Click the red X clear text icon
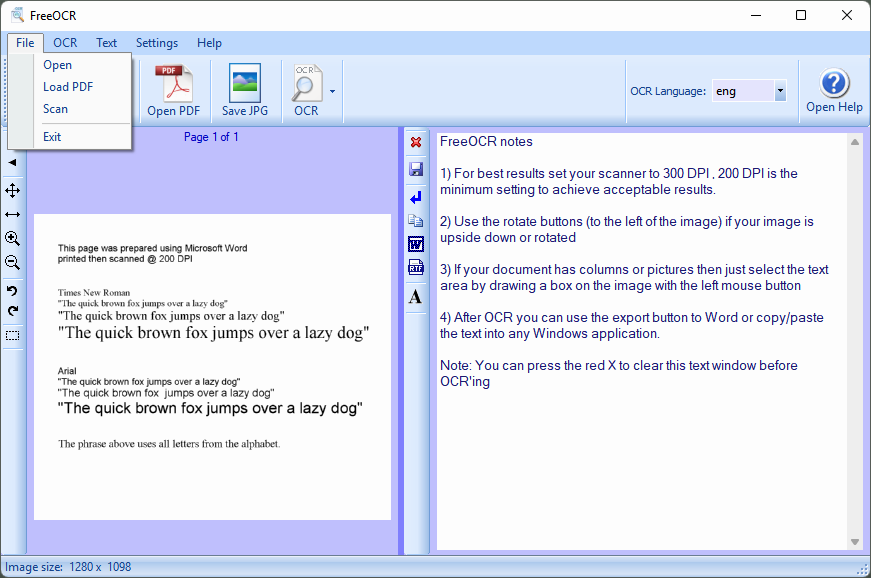This screenshot has height=578, width=871. [416, 143]
